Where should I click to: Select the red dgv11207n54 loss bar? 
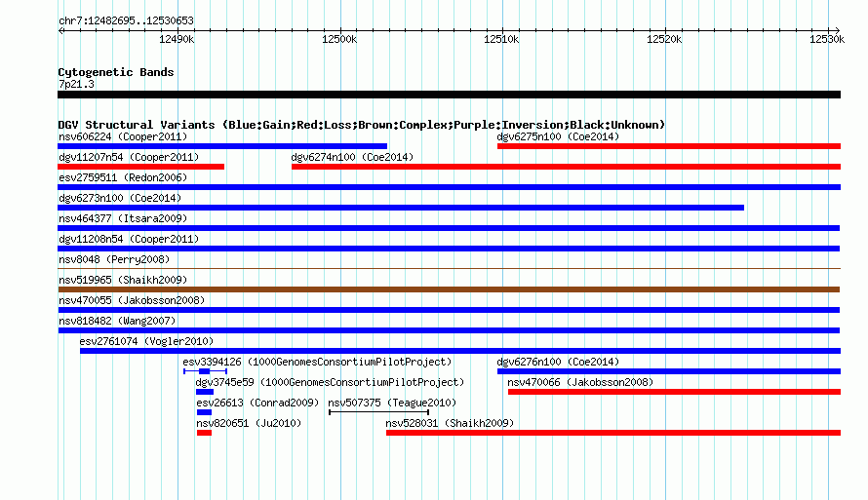coord(141,167)
